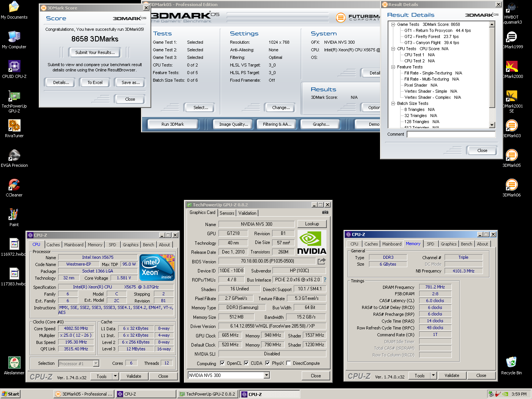Open the My Documents desktop icon
The image size is (532, 399).
tap(14, 10)
